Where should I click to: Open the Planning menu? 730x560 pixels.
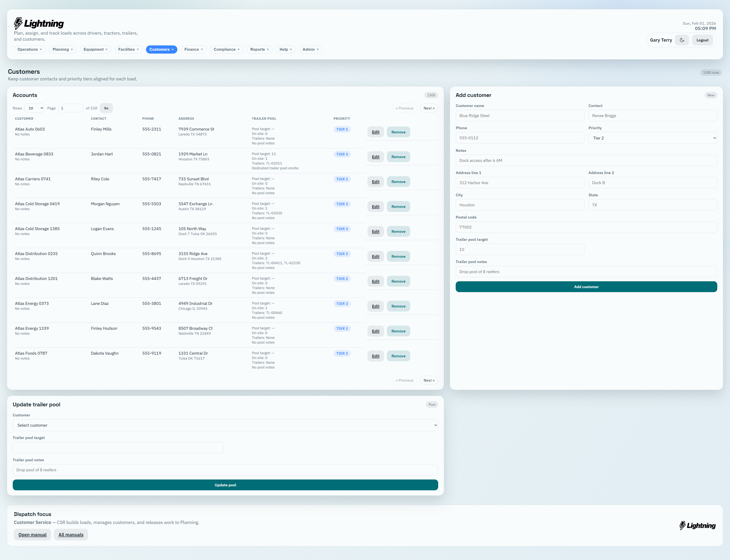click(62, 49)
